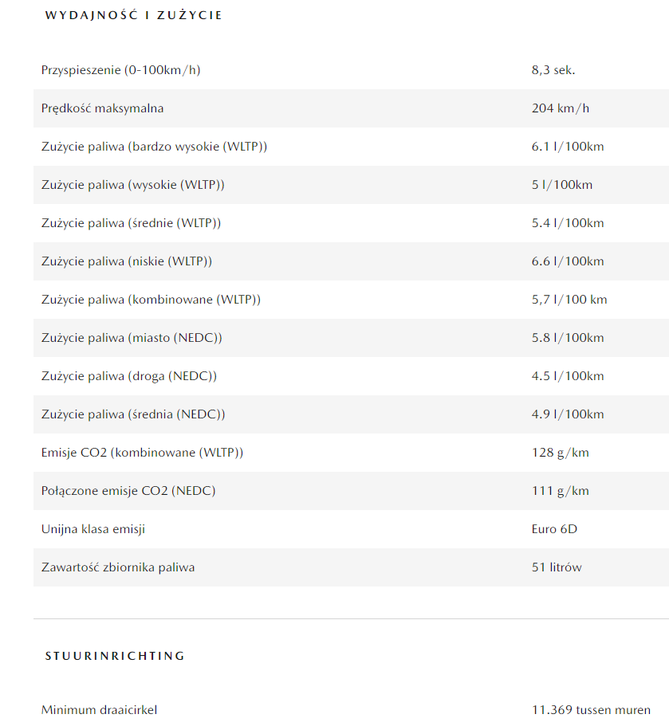Select the 111 g/km emissions value
The height and width of the screenshot is (726, 669).
tap(560, 491)
